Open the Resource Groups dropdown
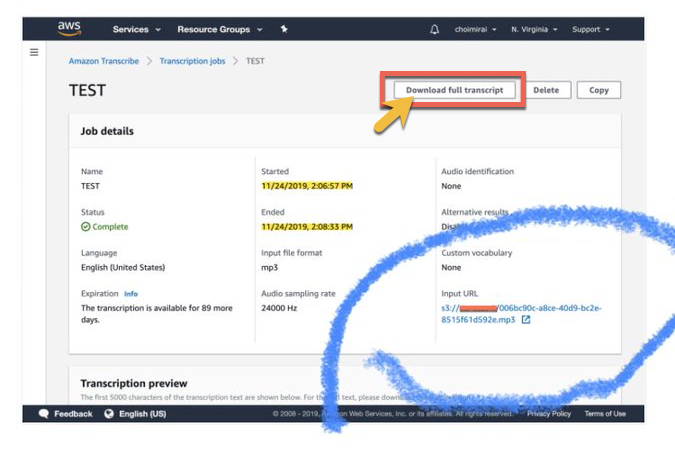 click(x=220, y=29)
